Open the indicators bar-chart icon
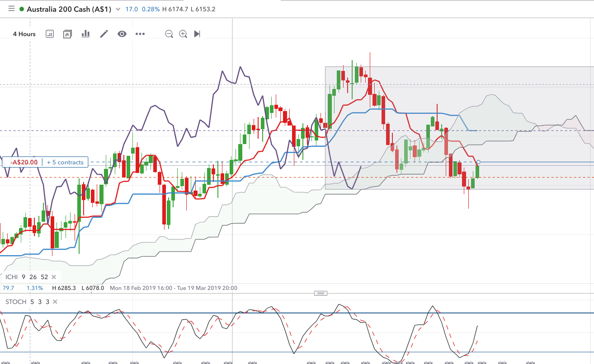This screenshot has width=594, height=364. click(x=85, y=34)
